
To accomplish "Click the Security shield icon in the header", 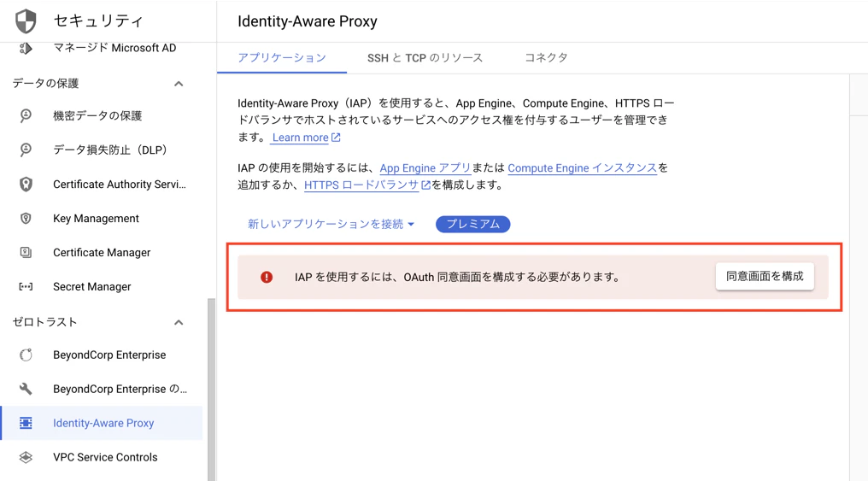I will pyautogui.click(x=26, y=21).
